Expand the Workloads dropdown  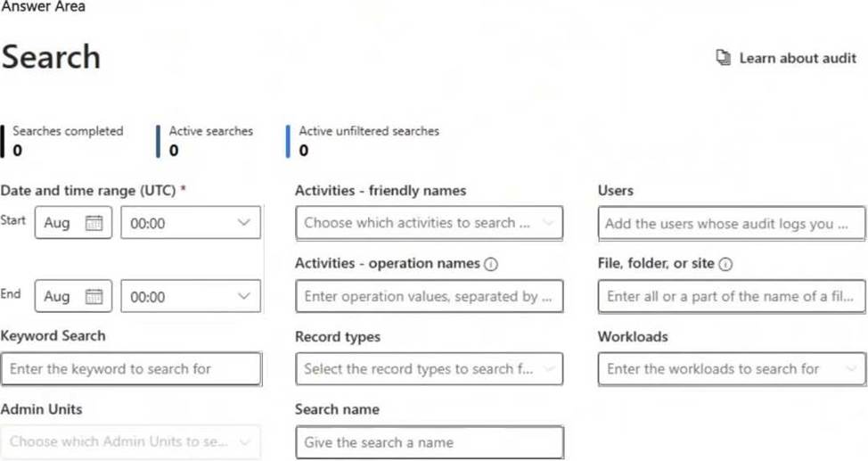point(732,368)
